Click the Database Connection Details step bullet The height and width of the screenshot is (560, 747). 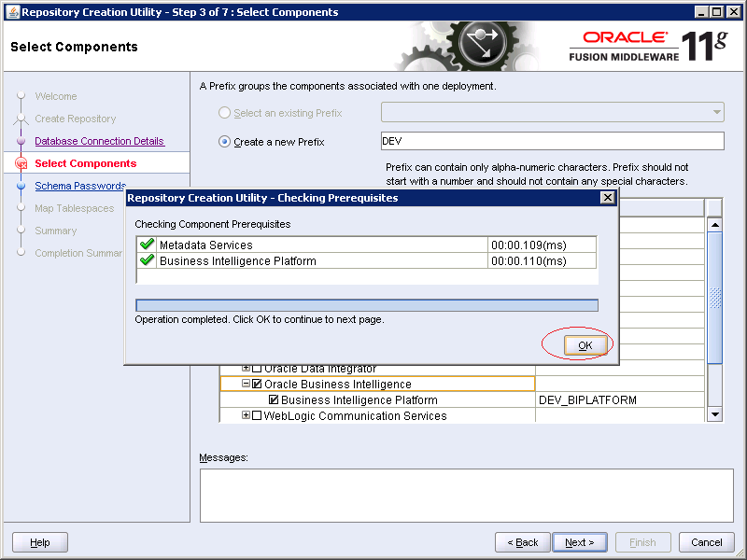21,141
